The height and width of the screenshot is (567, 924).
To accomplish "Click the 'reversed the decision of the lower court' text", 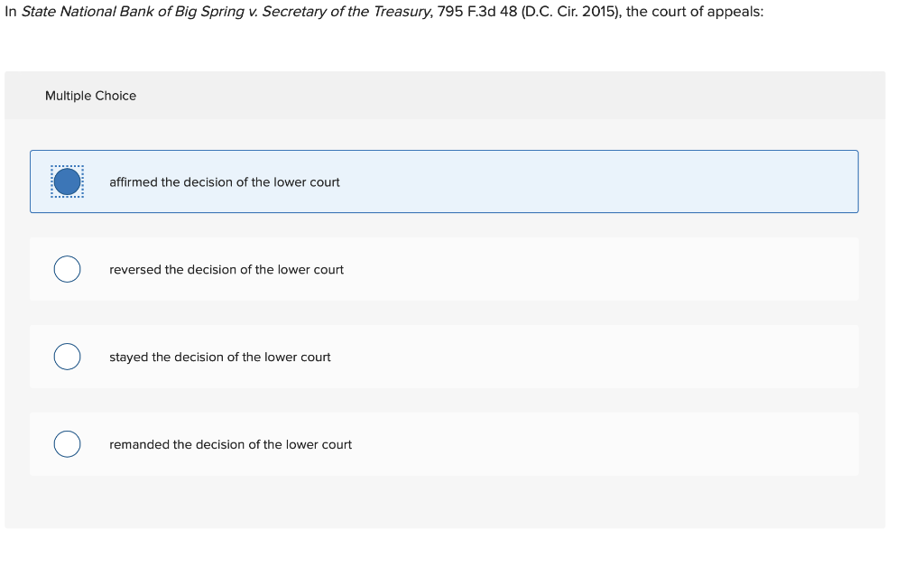I will 226,270.
